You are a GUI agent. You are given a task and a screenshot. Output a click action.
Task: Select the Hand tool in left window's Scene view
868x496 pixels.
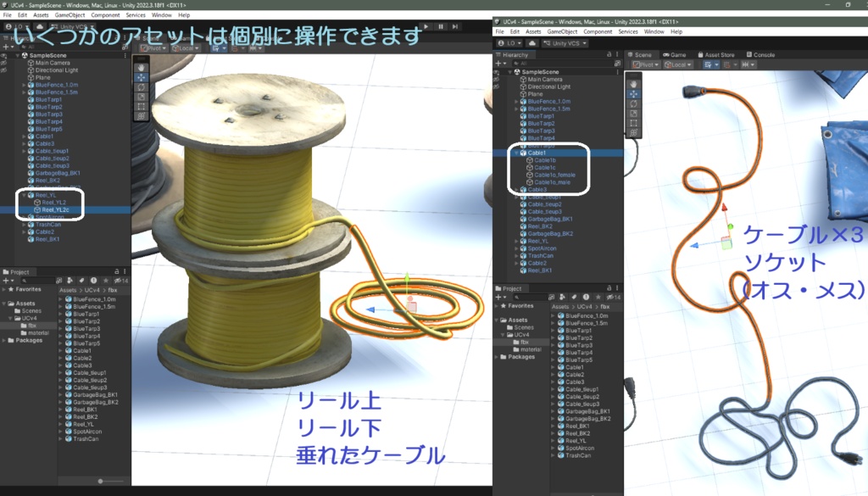pos(142,68)
